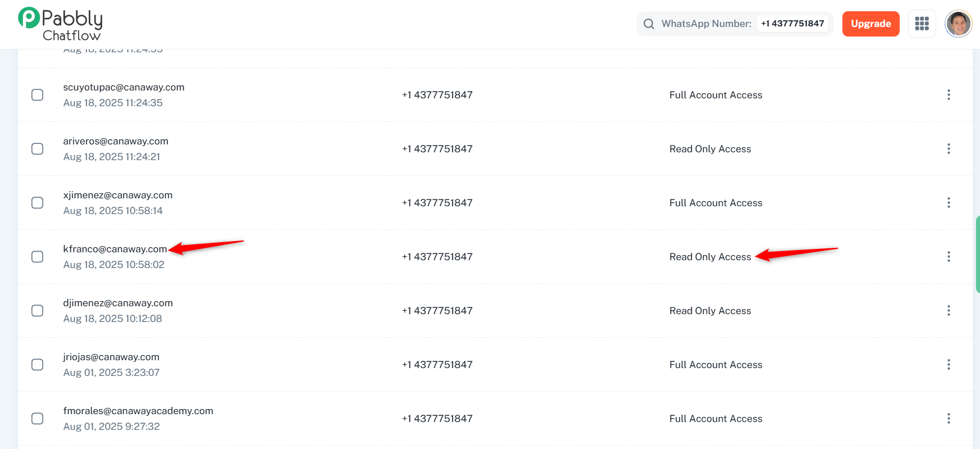Open WhatsApp Number +1 4377751847 selector
Image resolution: width=980 pixels, height=449 pixels.
[792, 24]
